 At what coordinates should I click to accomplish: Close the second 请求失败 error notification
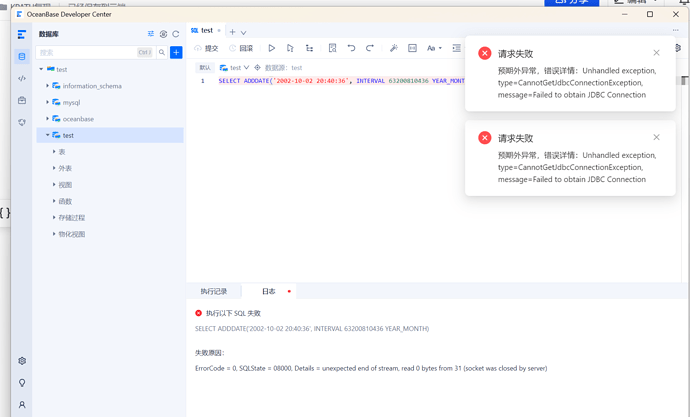pos(656,138)
